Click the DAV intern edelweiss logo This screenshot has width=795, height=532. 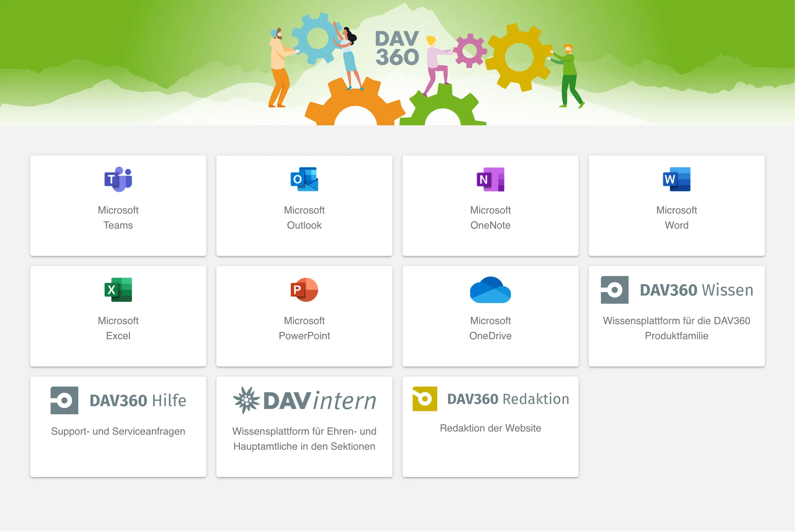tap(246, 400)
